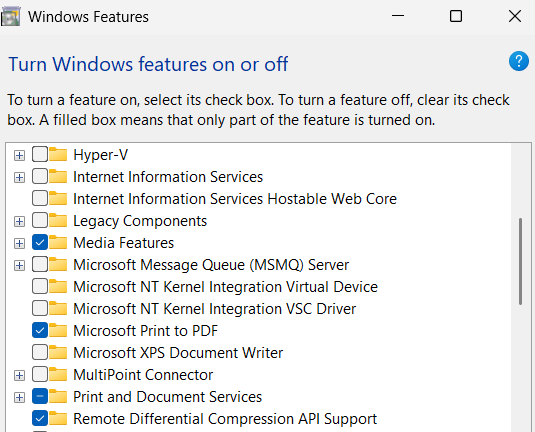The height and width of the screenshot is (432, 535).
Task: Uncheck Microsoft Print to PDF
Action: (40, 331)
